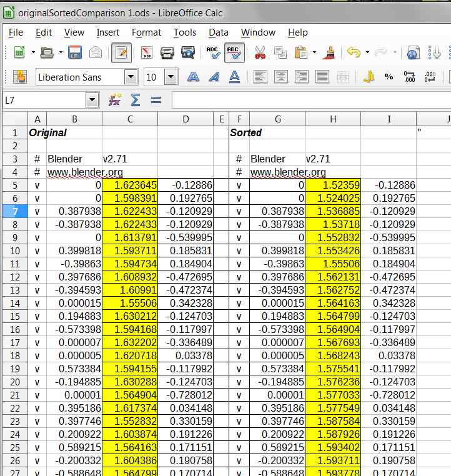The image size is (451, 476).
Task: Select yellow cell H5 containing 1.52359
Action: click(333, 185)
